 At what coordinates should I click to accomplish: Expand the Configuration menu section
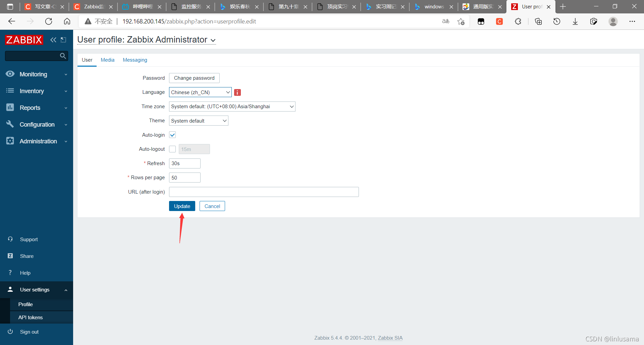tap(66, 125)
